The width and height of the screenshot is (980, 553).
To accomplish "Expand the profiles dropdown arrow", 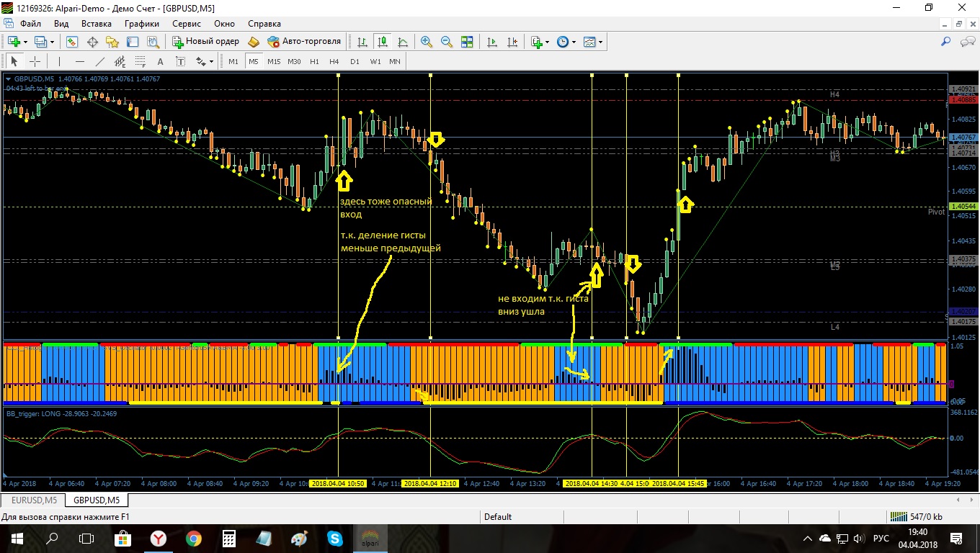I will 53,42.
